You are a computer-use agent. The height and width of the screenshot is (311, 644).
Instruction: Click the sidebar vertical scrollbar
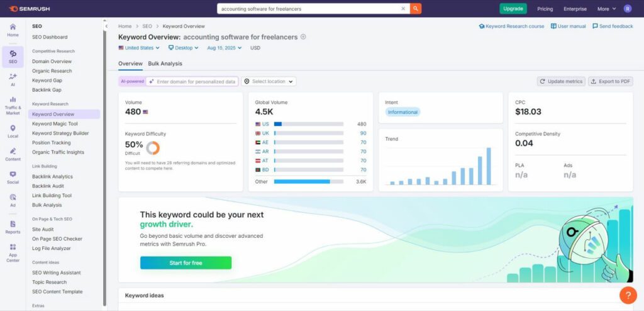[x=105, y=168]
